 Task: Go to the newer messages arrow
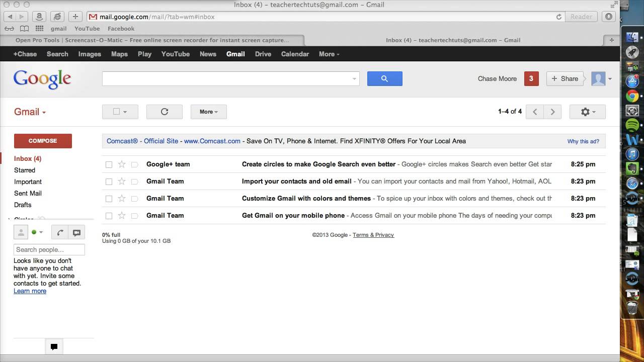535,112
